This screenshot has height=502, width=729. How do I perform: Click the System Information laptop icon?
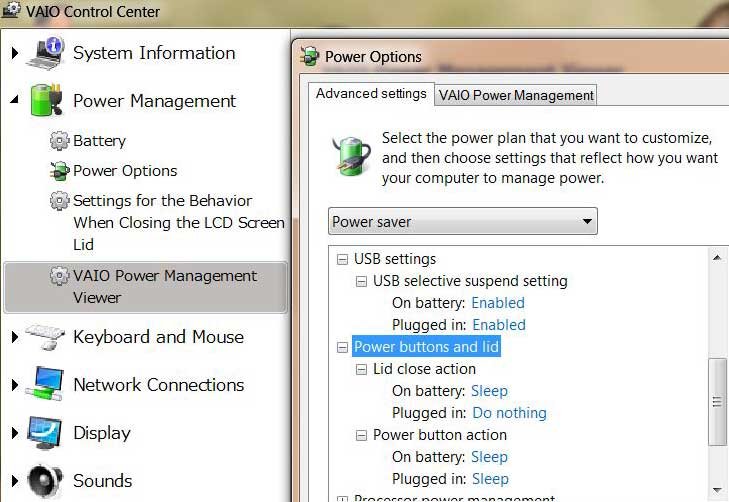coord(45,53)
